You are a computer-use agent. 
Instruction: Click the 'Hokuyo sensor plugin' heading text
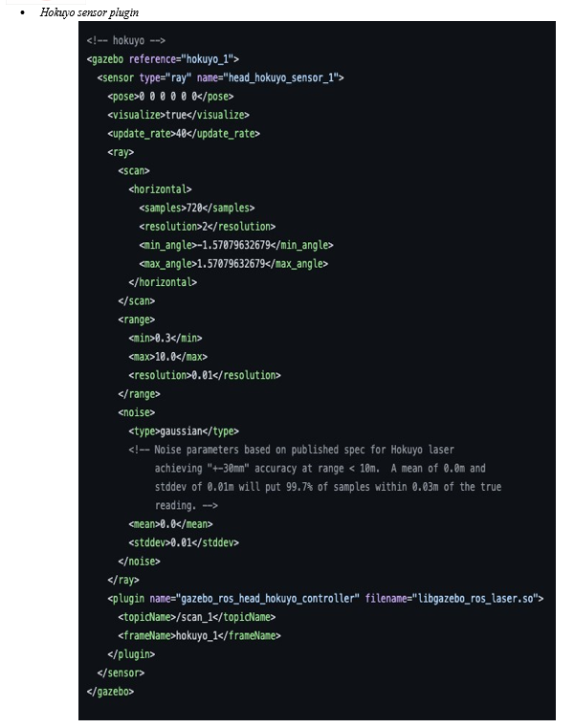coord(89,12)
